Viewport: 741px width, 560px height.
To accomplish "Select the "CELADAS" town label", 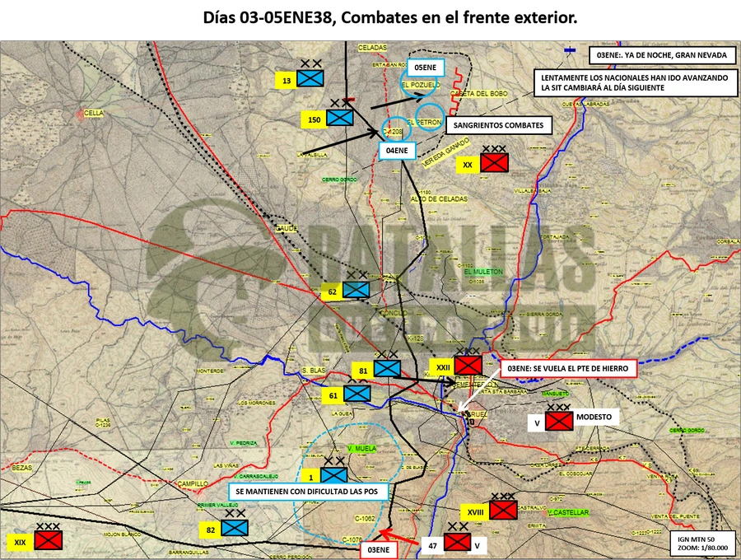I will pos(372,48).
